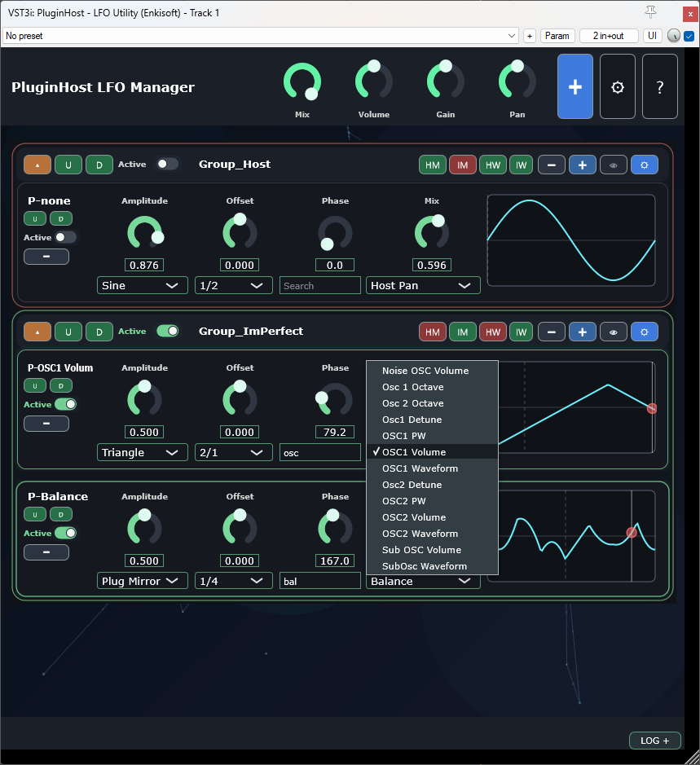This screenshot has width=700, height=765.
Task: Open the question mark help button
Action: (660, 87)
